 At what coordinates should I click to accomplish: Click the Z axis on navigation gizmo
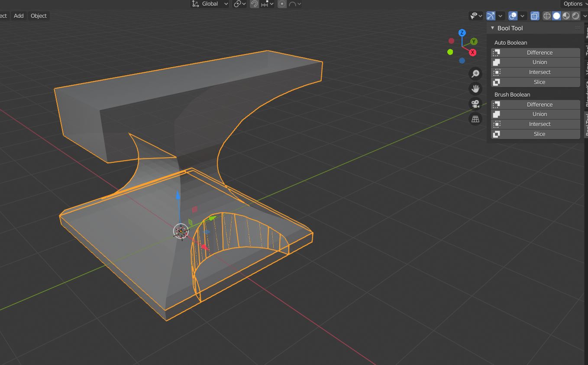click(x=462, y=33)
